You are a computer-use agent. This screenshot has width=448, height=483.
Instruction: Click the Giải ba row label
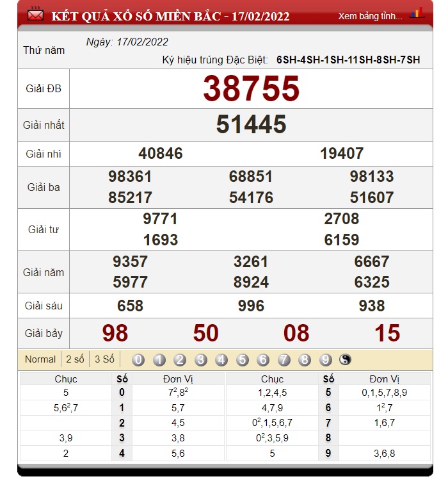(x=44, y=187)
